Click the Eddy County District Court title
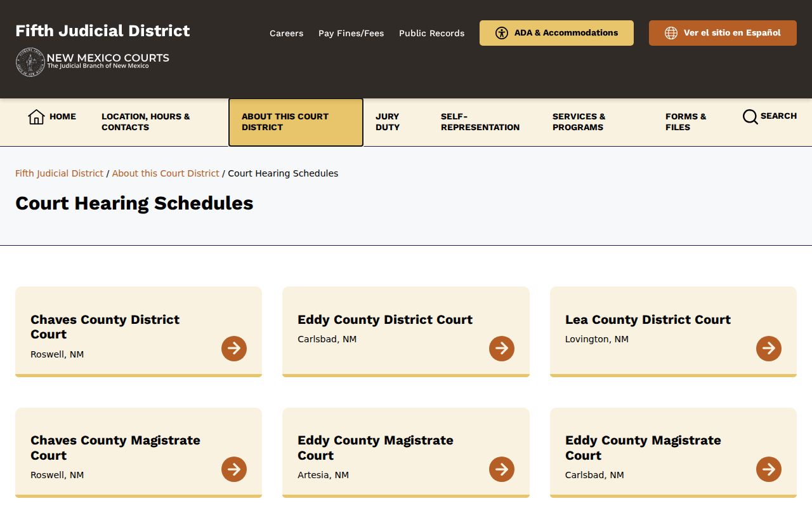 385,319
